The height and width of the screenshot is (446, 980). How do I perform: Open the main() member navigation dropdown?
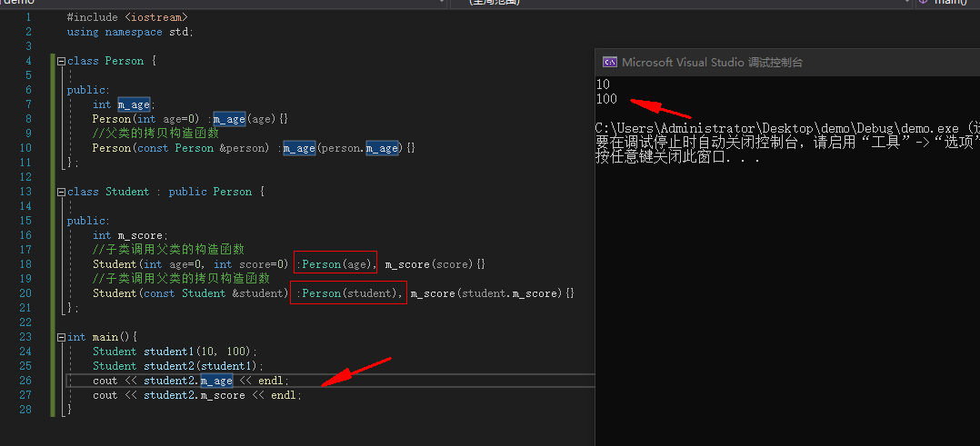click(x=945, y=3)
